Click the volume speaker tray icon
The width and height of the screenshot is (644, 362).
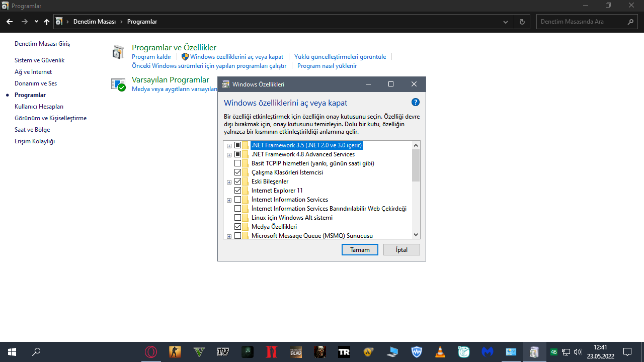coord(577,352)
